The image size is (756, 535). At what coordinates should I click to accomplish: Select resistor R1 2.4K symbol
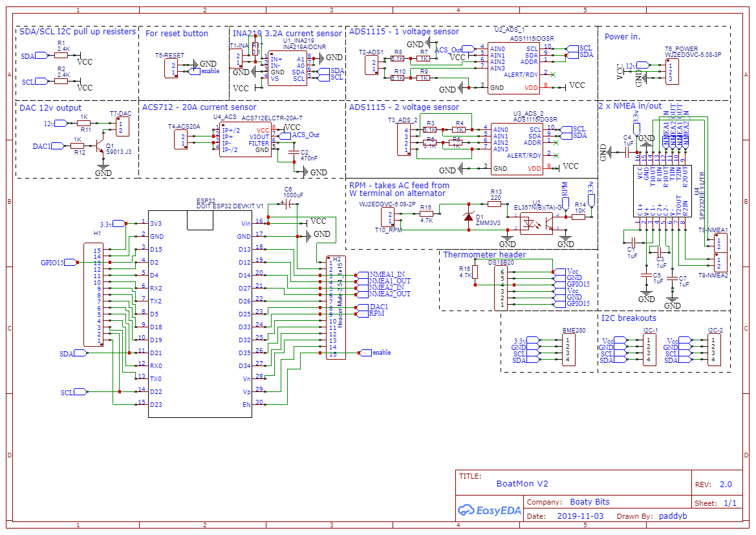point(61,56)
